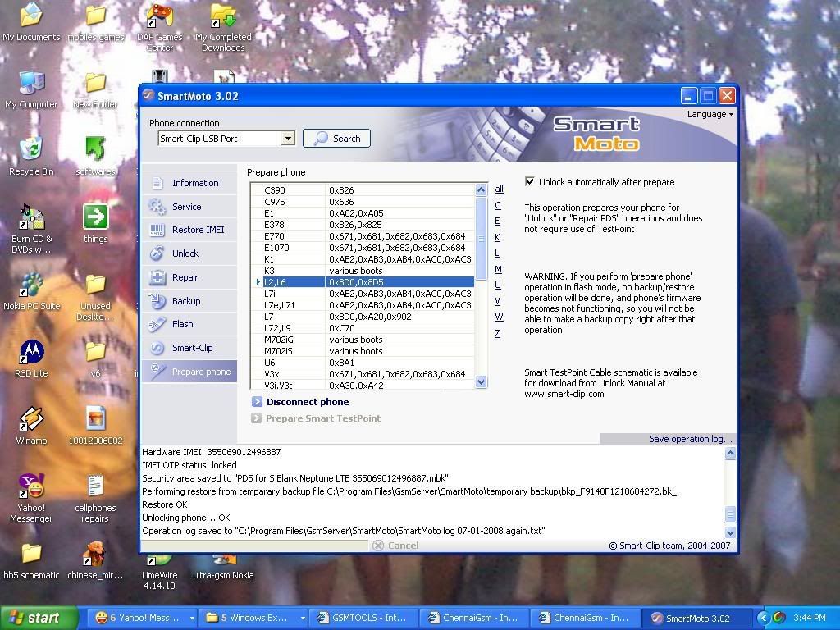This screenshot has height=630, width=840.
Task: Select Smart-Clip in the sidebar
Action: click(189, 348)
